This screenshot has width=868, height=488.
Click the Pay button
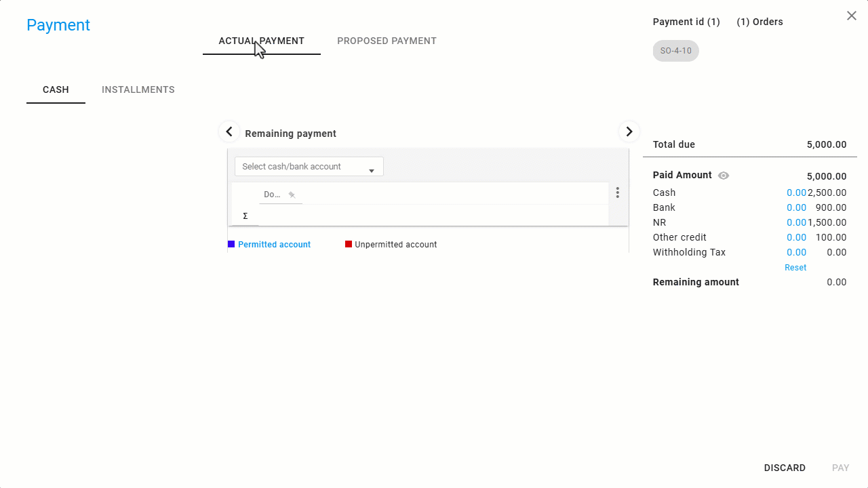tap(841, 468)
